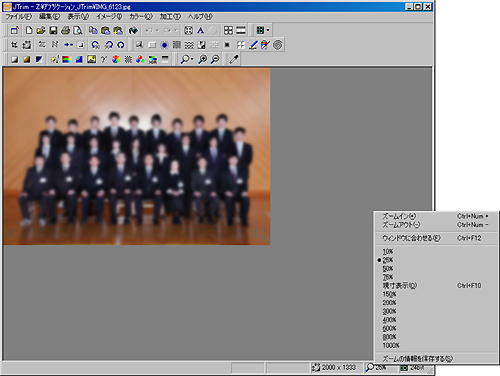Open the 編集(E) menu
500x376 pixels.
click(50, 16)
